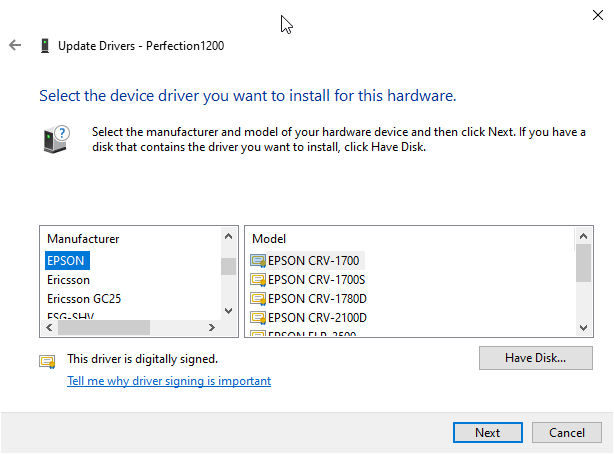The width and height of the screenshot is (614, 454).
Task: Click the certificate icon beside EPSON CRV-1700S
Action: (x=258, y=280)
